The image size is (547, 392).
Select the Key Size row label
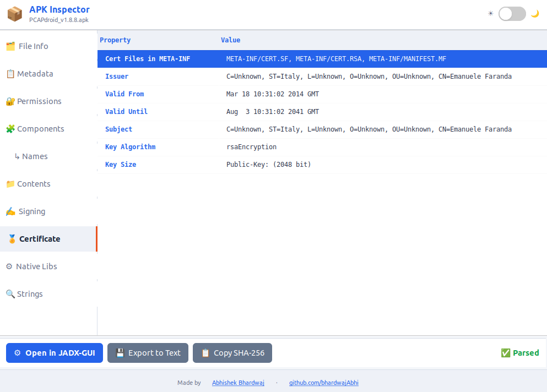click(x=121, y=165)
